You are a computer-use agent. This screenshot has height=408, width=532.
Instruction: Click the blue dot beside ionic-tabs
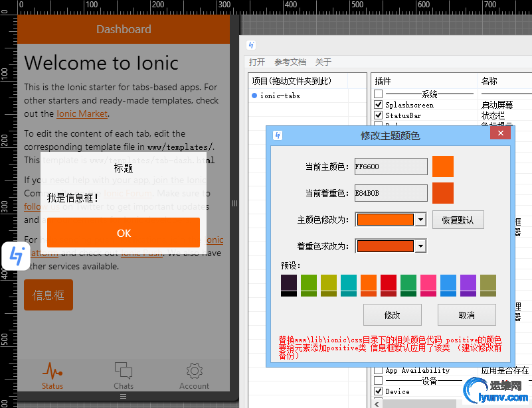[254, 96]
